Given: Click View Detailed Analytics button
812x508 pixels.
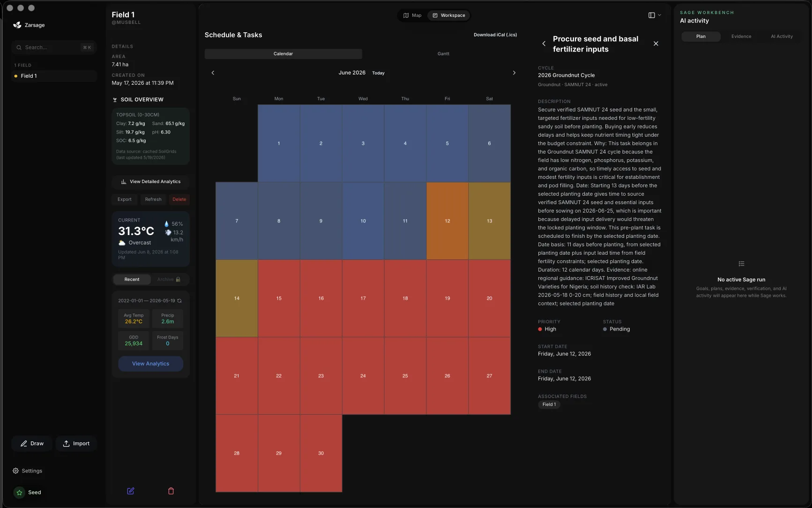Looking at the screenshot, I should (150, 182).
